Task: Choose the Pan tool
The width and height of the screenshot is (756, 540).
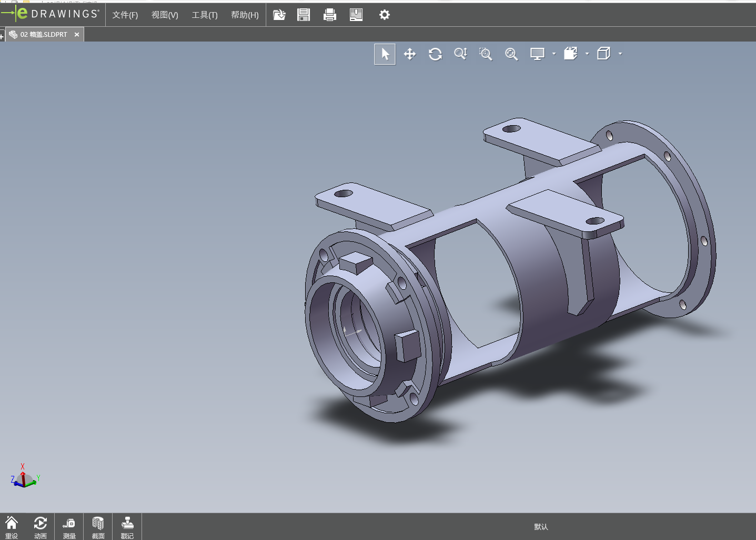Action: (410, 54)
